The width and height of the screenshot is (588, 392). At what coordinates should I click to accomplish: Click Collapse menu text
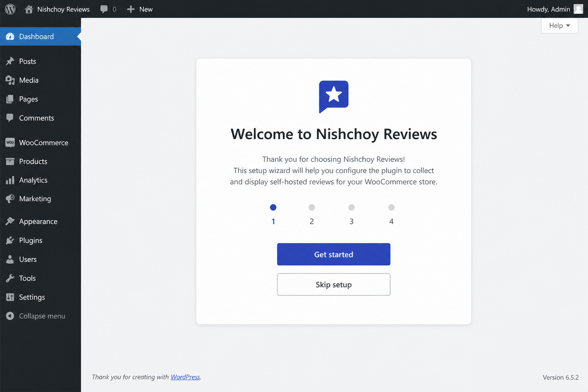click(42, 316)
